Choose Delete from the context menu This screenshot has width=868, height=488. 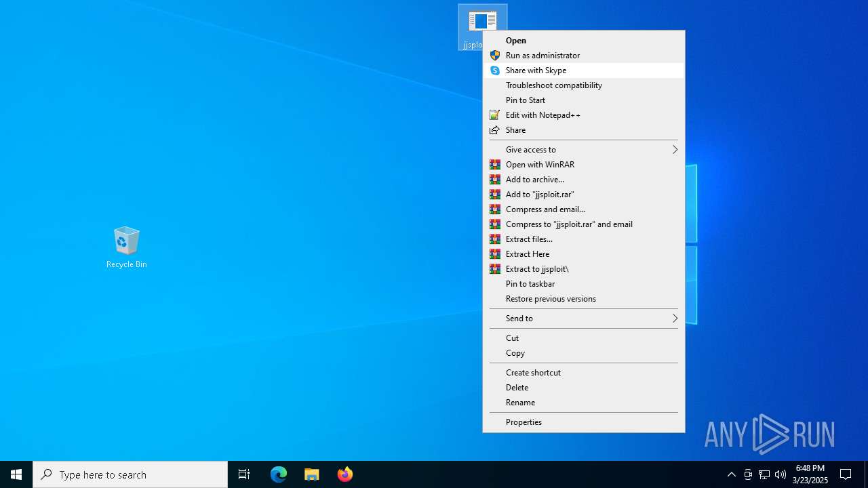point(584,388)
